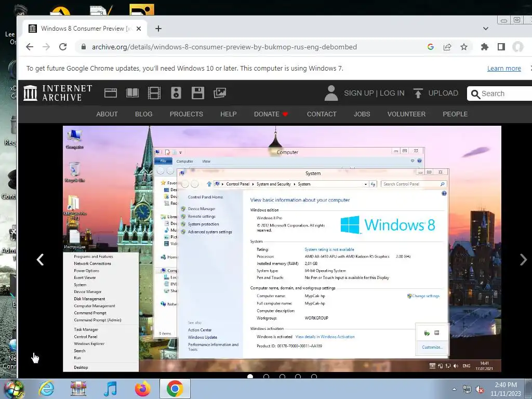Launch Internet Explorer from the taskbar
532x399 pixels.
pos(46,389)
